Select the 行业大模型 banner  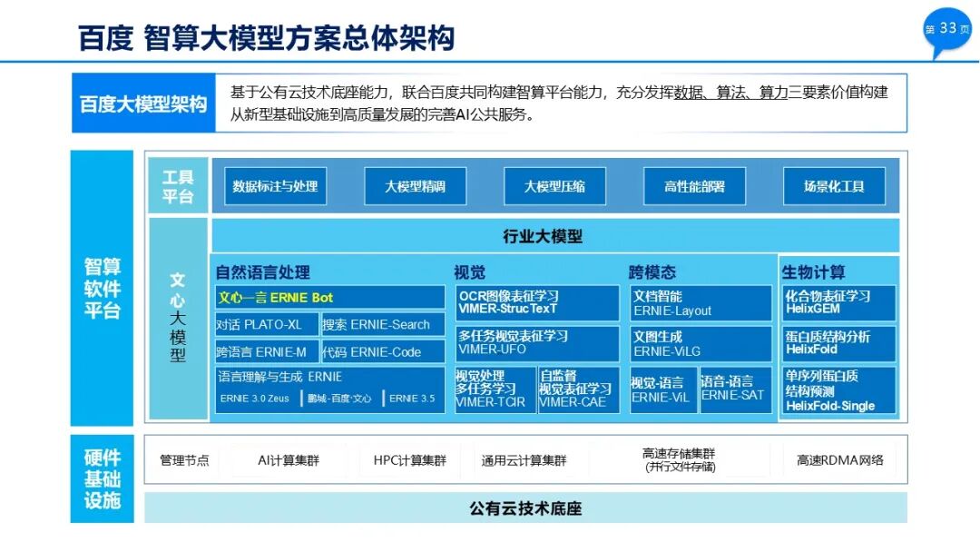[x=555, y=236]
